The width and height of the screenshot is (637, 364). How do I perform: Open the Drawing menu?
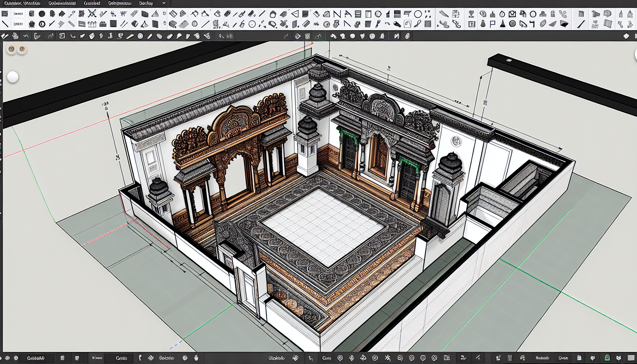(118, 3)
